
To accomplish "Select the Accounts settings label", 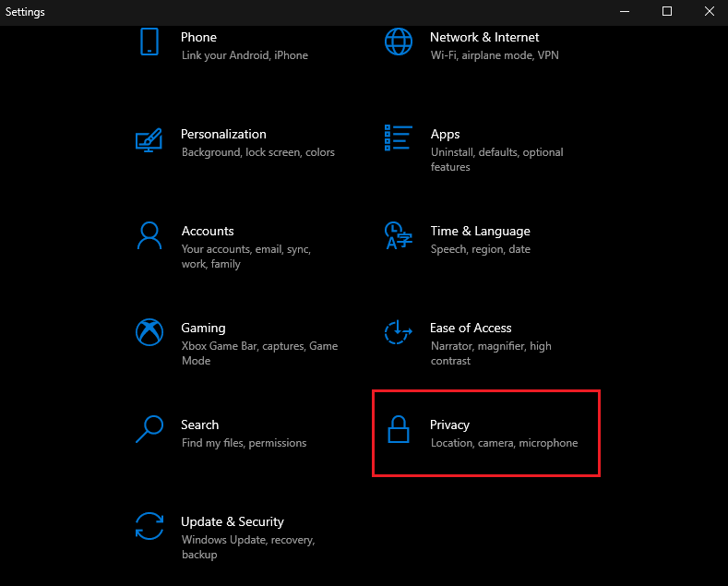I will click(x=208, y=232).
